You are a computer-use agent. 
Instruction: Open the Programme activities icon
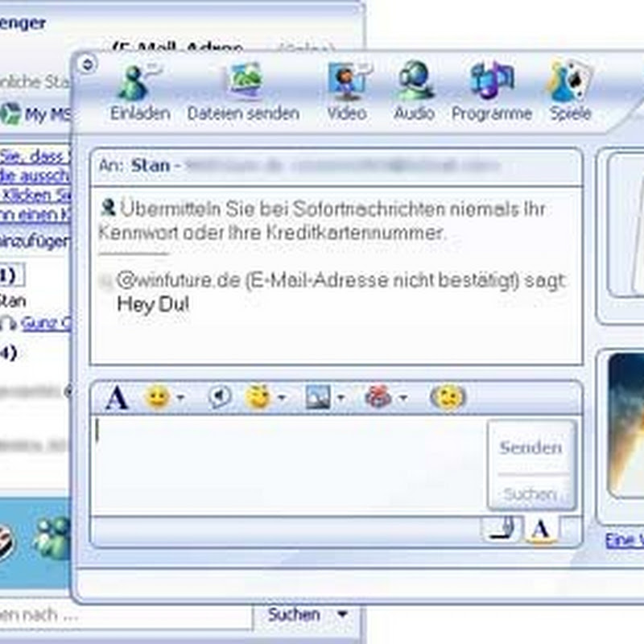492,80
